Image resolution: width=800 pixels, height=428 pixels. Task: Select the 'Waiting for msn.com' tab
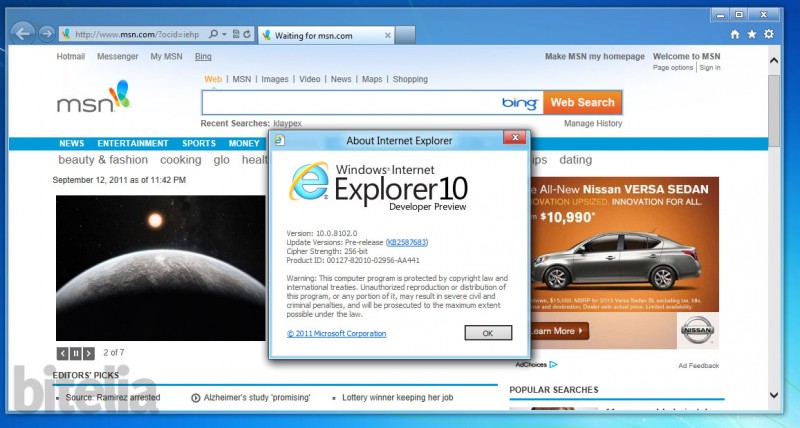pyautogui.click(x=327, y=35)
